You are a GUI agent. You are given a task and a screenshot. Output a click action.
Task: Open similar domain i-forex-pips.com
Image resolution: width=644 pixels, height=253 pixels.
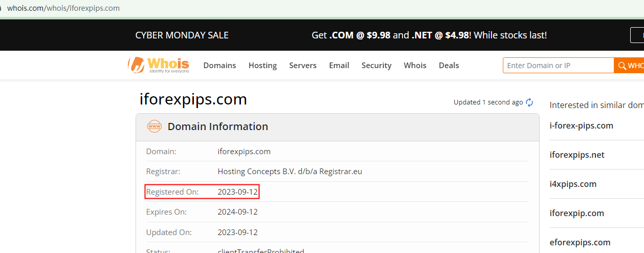(x=581, y=125)
